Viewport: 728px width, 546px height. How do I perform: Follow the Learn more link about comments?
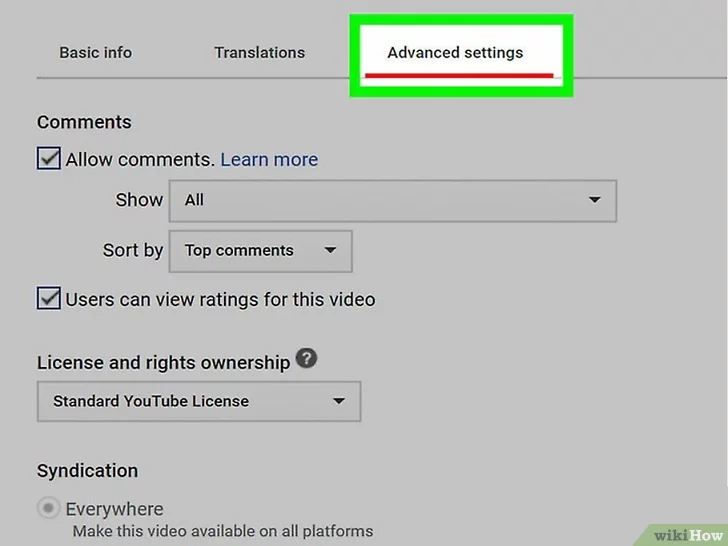[x=269, y=160]
